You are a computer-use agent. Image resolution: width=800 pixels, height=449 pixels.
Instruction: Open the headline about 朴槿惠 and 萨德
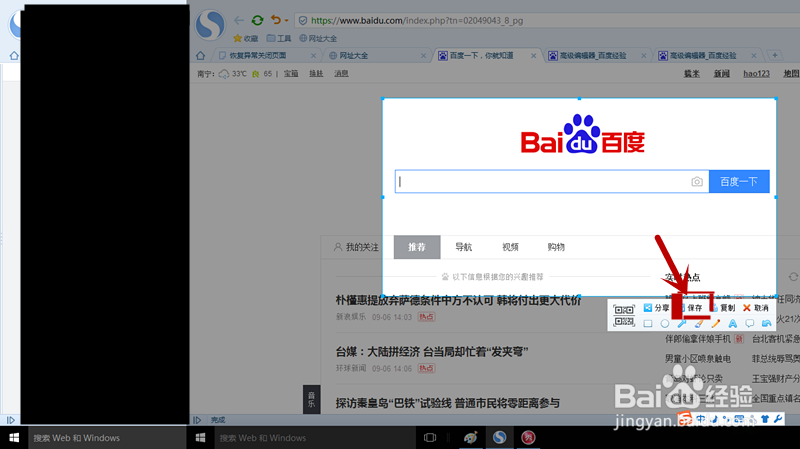[x=458, y=301]
